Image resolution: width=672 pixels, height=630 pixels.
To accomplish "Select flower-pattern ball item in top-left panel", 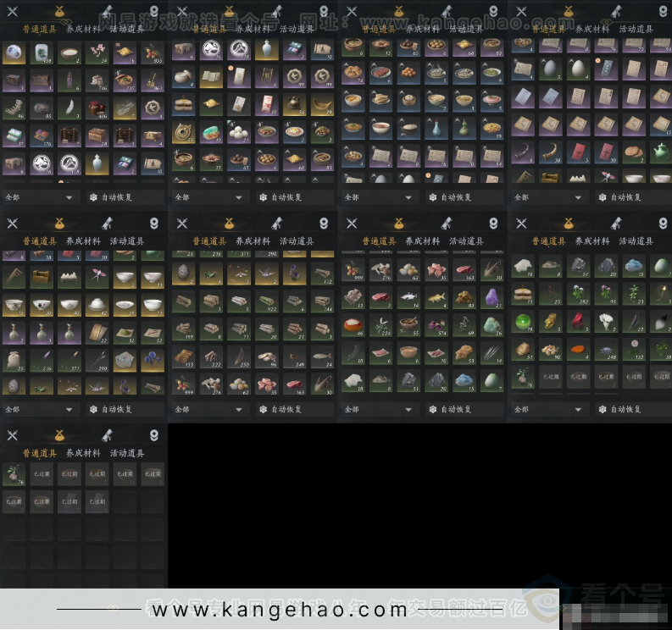I will [14, 53].
